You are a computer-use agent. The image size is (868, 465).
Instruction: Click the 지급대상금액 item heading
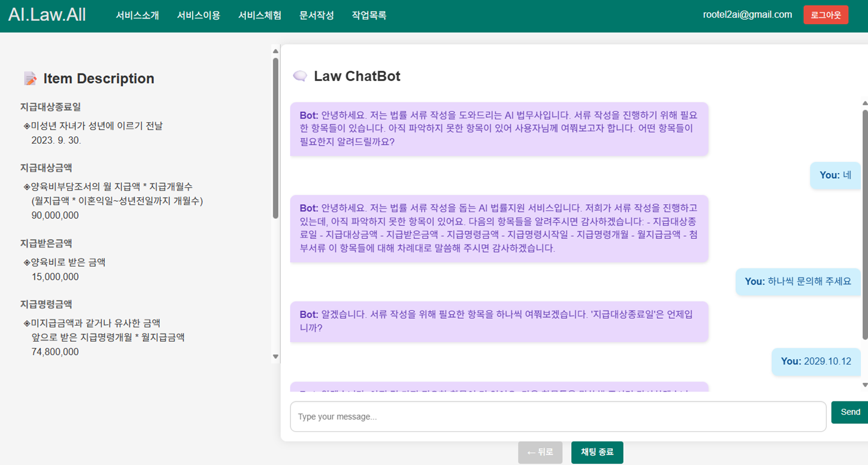(46, 168)
